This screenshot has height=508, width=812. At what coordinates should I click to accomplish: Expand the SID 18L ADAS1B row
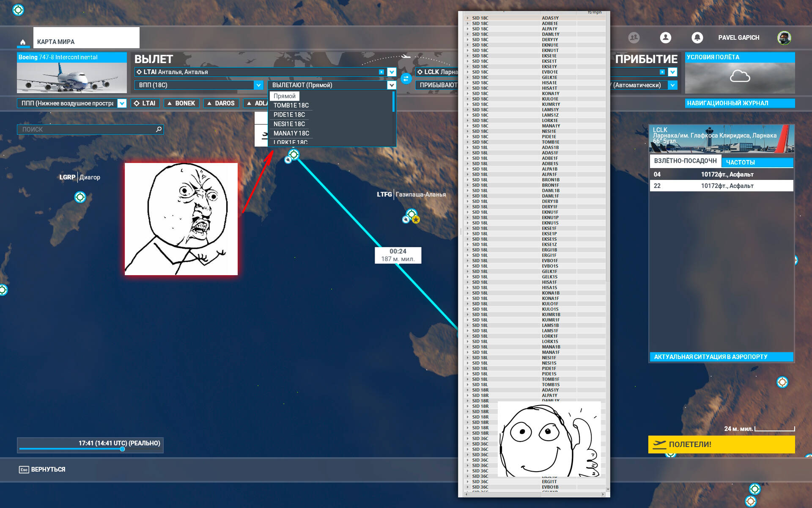pos(468,148)
